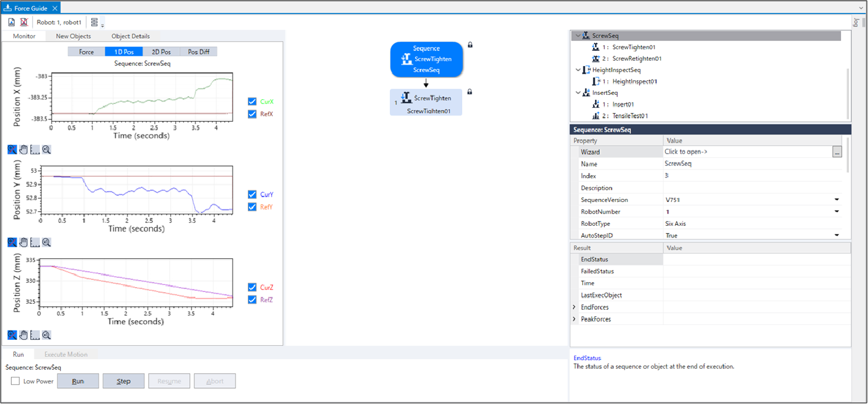868x404 pixels.
Task: Open the SequenceVersion dropdown
Action: (x=836, y=200)
